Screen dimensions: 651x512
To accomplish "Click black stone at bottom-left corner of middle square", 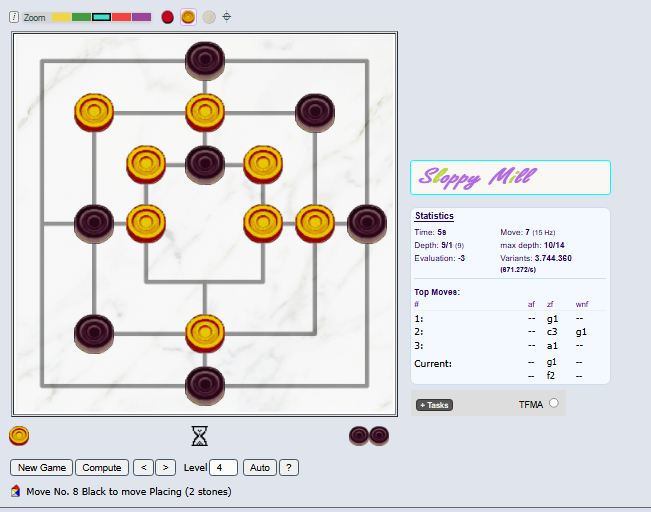I will [94, 333].
